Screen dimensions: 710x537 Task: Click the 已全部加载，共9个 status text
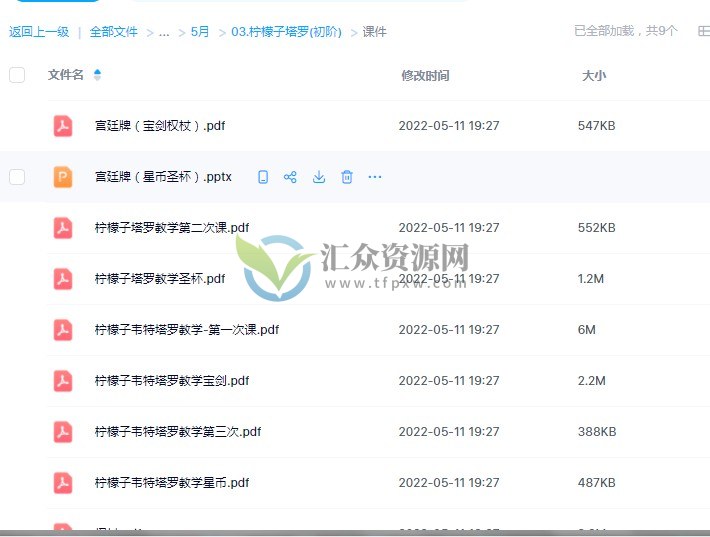(626, 31)
